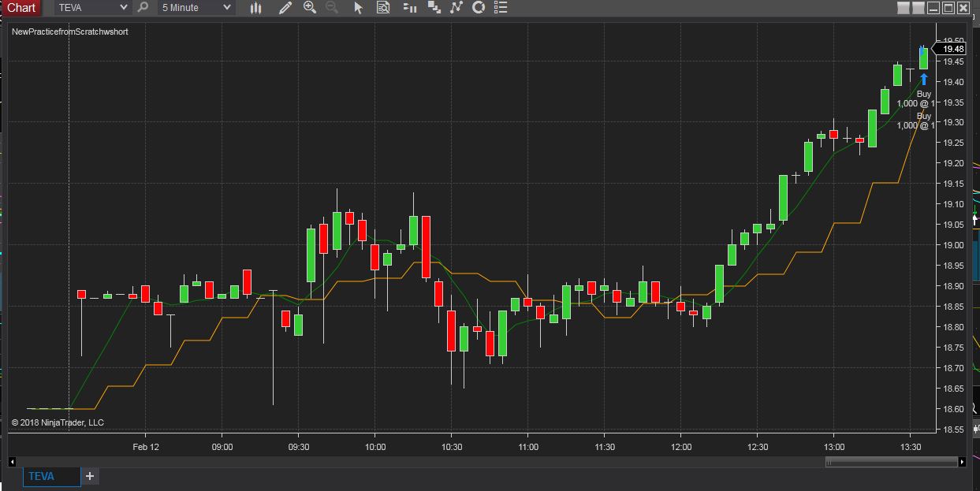This screenshot has width=980, height=491.
Task: Click the 18.60 price axis label
Action: point(953,409)
